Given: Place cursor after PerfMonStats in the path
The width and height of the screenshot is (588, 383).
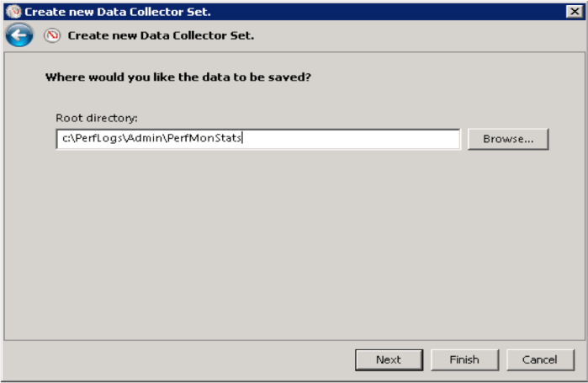Looking at the screenshot, I should [243, 139].
